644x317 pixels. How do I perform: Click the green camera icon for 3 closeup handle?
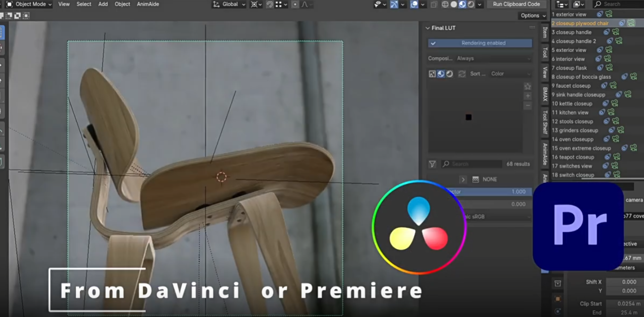pos(616,32)
